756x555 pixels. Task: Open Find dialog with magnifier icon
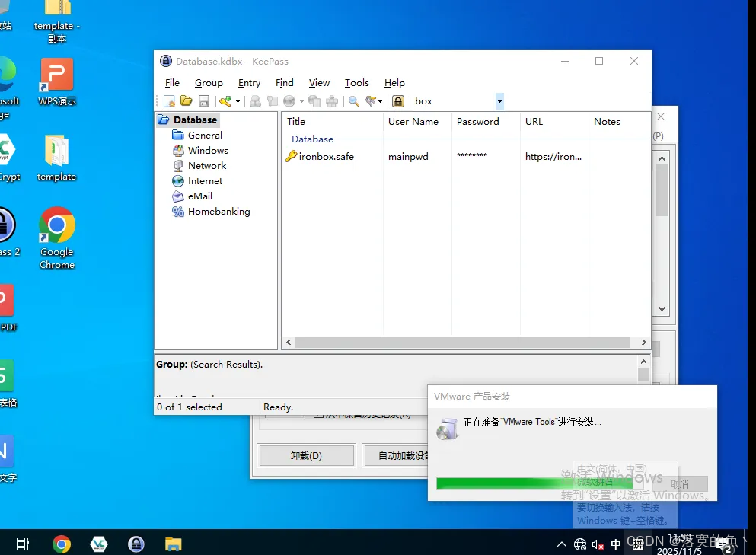[x=354, y=101]
